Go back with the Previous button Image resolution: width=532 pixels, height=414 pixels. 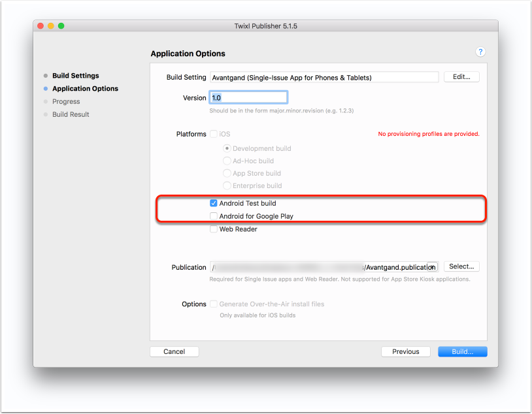406,351
